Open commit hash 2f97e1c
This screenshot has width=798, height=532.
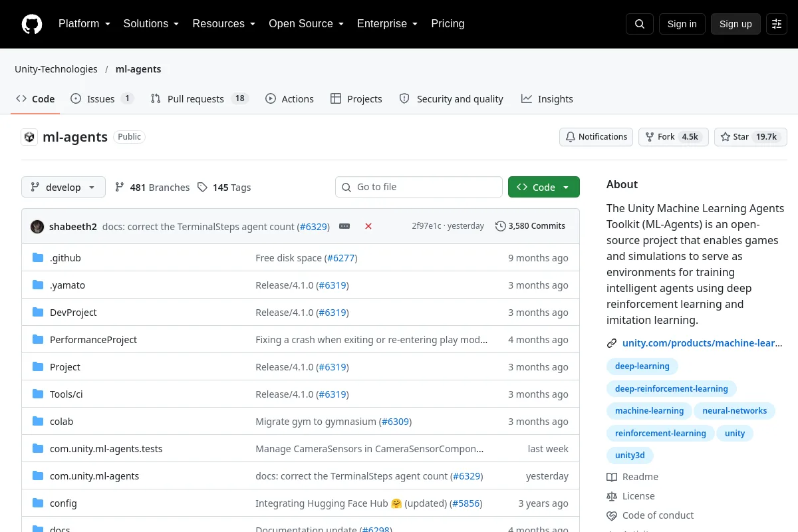pos(426,226)
